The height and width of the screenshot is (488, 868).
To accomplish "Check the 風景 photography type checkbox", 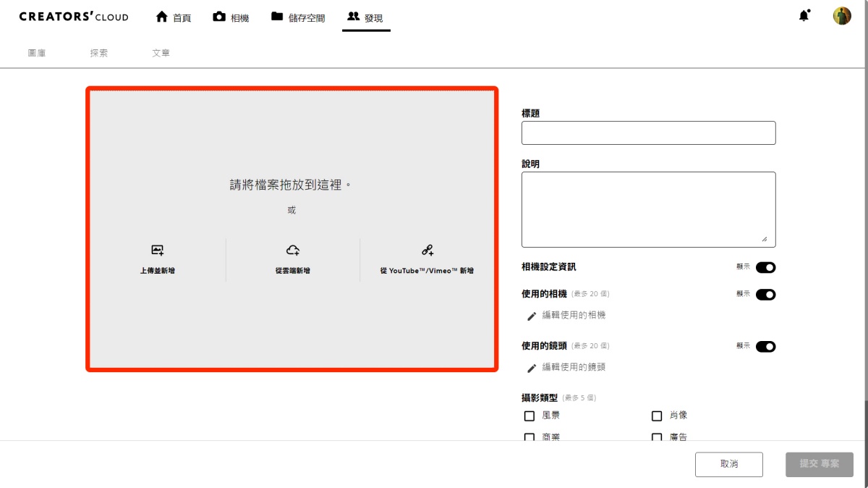I will pyautogui.click(x=529, y=416).
